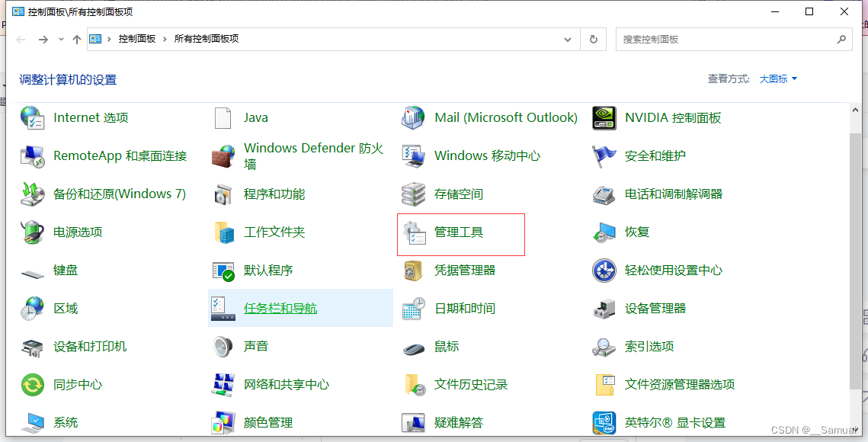The height and width of the screenshot is (442, 868).
Task: Click the Windows 移动中心 icon
Action: tap(414, 156)
